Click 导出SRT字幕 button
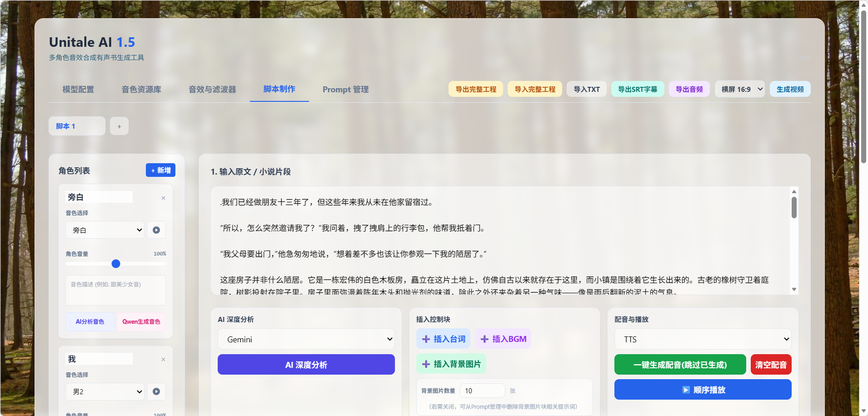Image resolution: width=868 pixels, height=416 pixels. (x=638, y=89)
